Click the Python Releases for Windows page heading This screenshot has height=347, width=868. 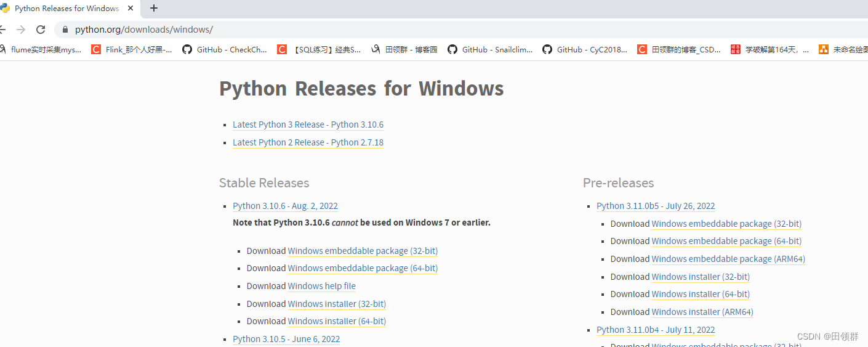(x=361, y=89)
